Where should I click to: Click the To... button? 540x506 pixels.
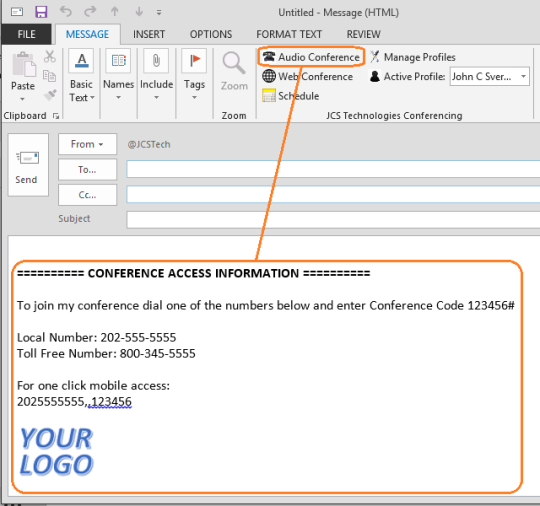[x=87, y=169]
